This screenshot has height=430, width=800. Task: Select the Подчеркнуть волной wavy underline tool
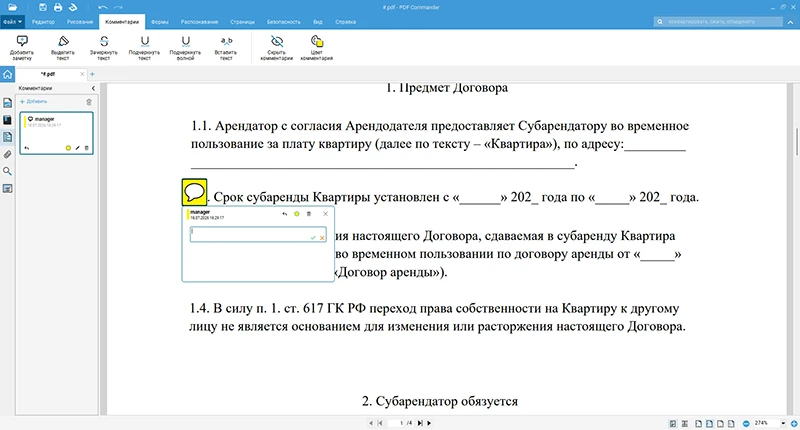tap(185, 48)
